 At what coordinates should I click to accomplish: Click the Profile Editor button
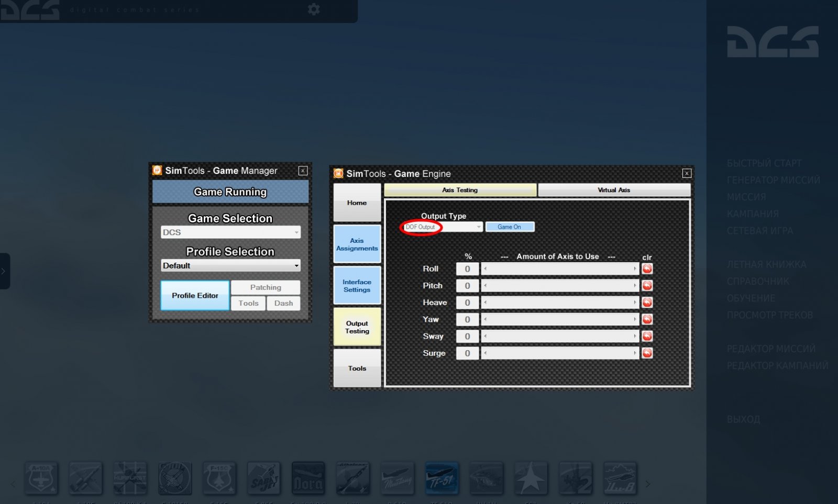(195, 296)
